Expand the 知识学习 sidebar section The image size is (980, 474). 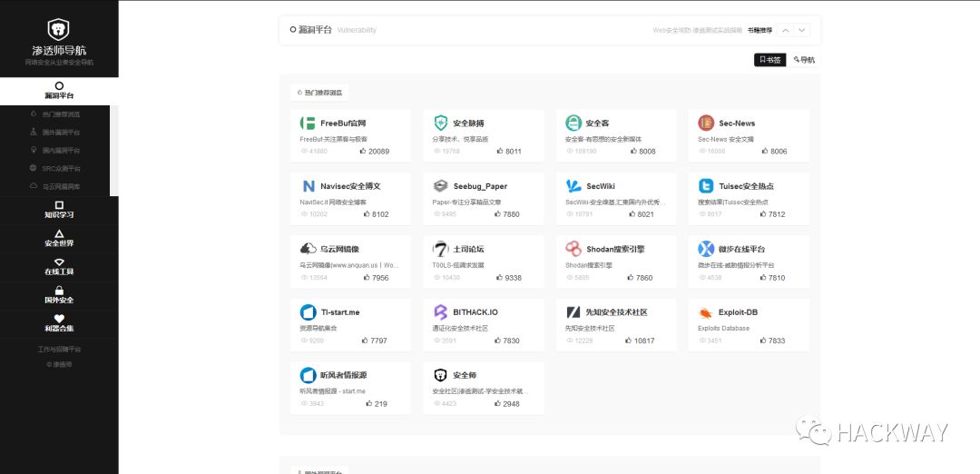click(x=59, y=211)
